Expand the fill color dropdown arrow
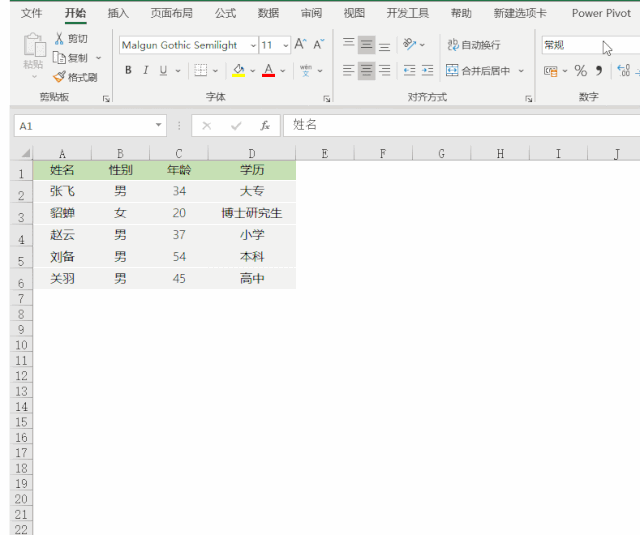The width and height of the screenshot is (640, 535). (x=253, y=71)
